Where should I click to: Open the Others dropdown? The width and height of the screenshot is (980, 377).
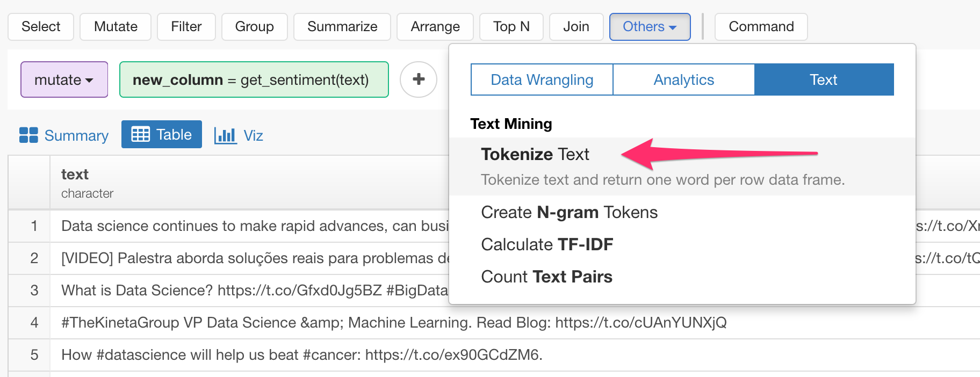[650, 26]
